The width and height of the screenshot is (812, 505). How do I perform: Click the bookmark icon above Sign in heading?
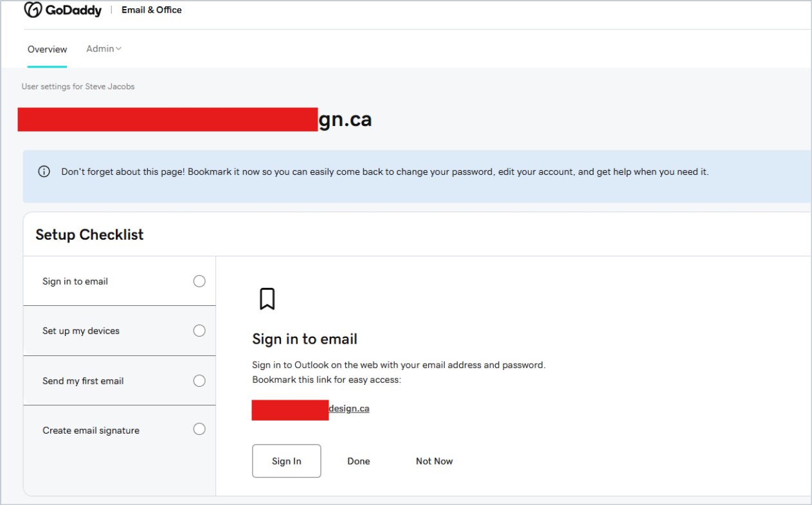[267, 299]
